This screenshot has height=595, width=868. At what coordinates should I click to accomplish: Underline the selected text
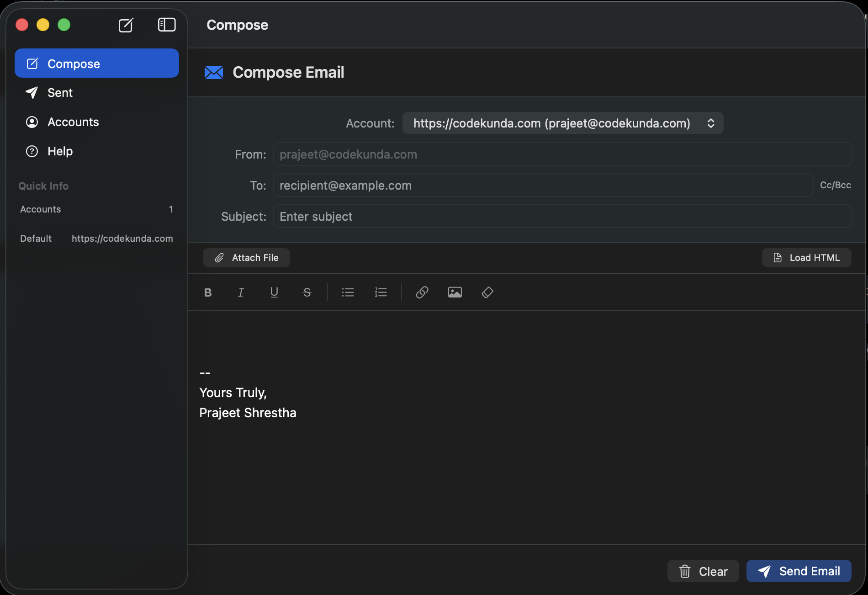point(274,292)
